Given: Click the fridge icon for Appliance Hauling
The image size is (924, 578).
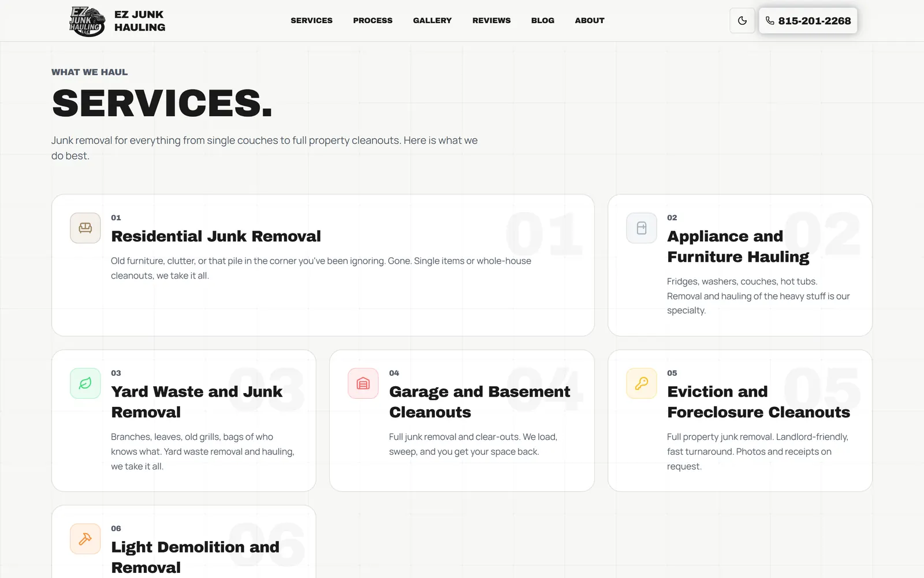Looking at the screenshot, I should pyautogui.click(x=642, y=228).
